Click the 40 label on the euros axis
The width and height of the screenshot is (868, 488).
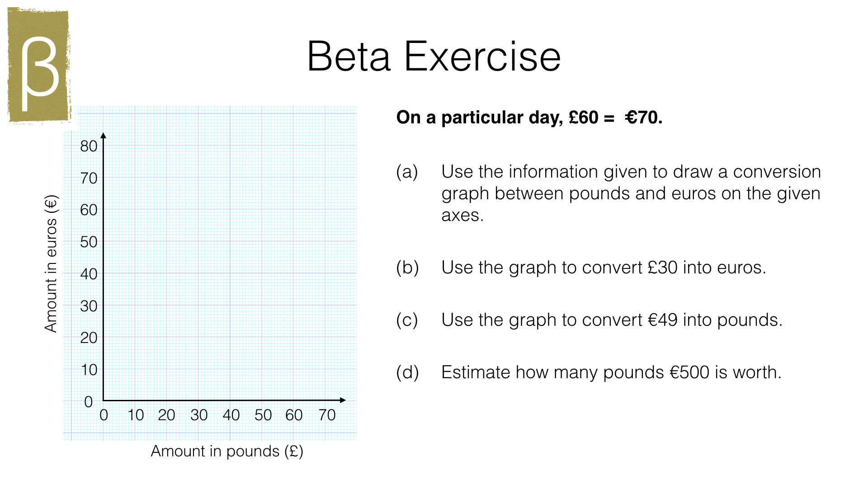tap(89, 274)
